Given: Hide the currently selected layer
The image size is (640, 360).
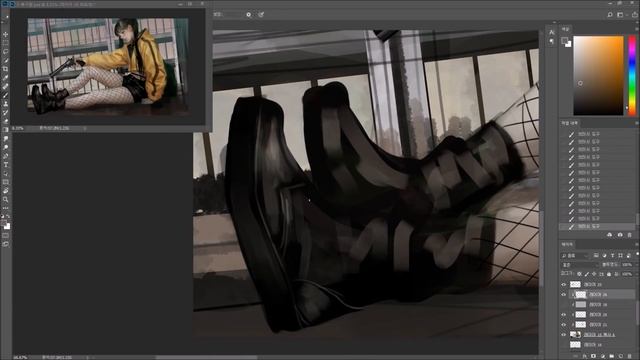Looking at the screenshot, I should (564, 295).
